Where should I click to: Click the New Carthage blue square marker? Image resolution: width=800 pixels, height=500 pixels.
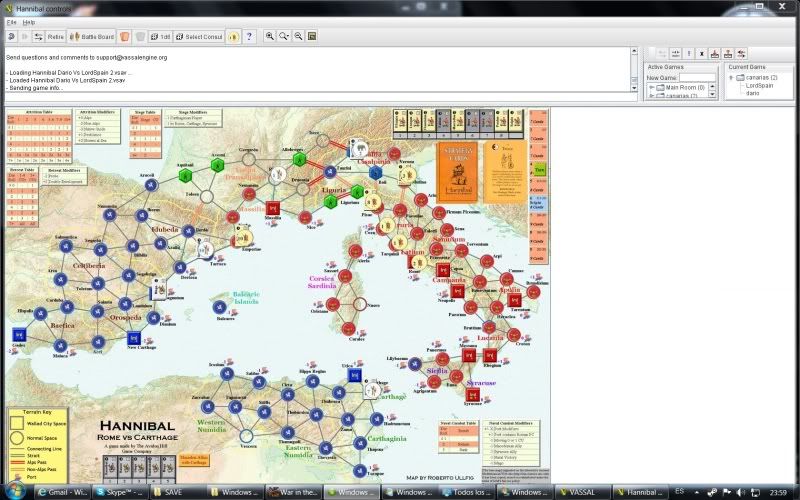[134, 338]
